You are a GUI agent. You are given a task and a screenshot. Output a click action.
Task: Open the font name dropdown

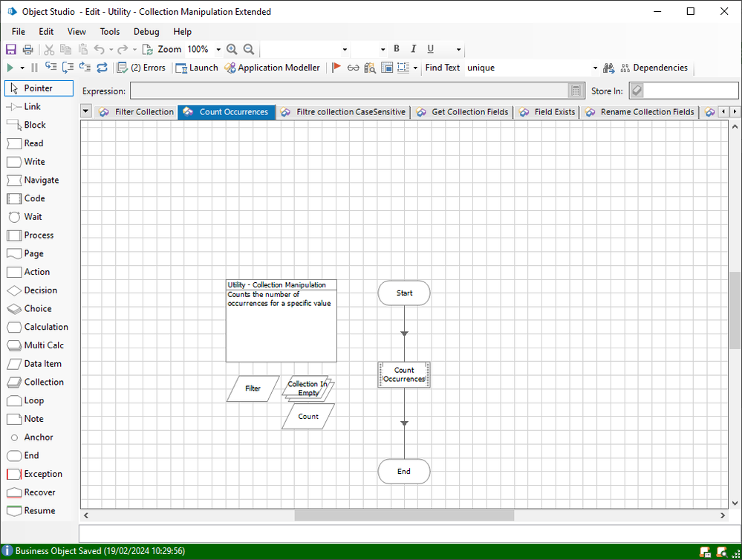[x=345, y=49]
